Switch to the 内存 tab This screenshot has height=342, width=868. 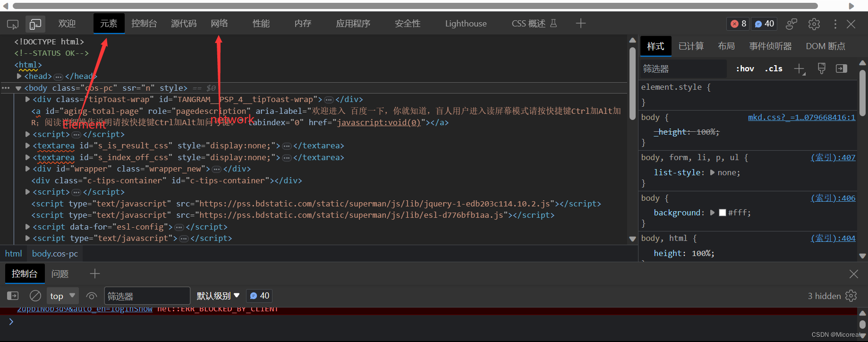(x=303, y=24)
